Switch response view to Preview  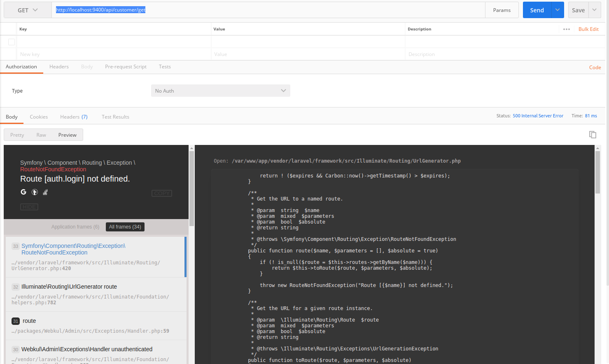click(68, 135)
